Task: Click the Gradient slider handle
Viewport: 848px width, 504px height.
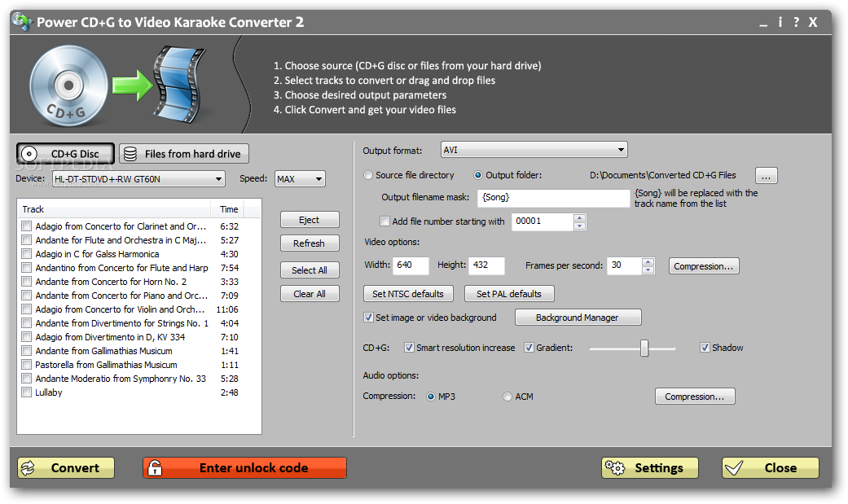Action: [644, 348]
